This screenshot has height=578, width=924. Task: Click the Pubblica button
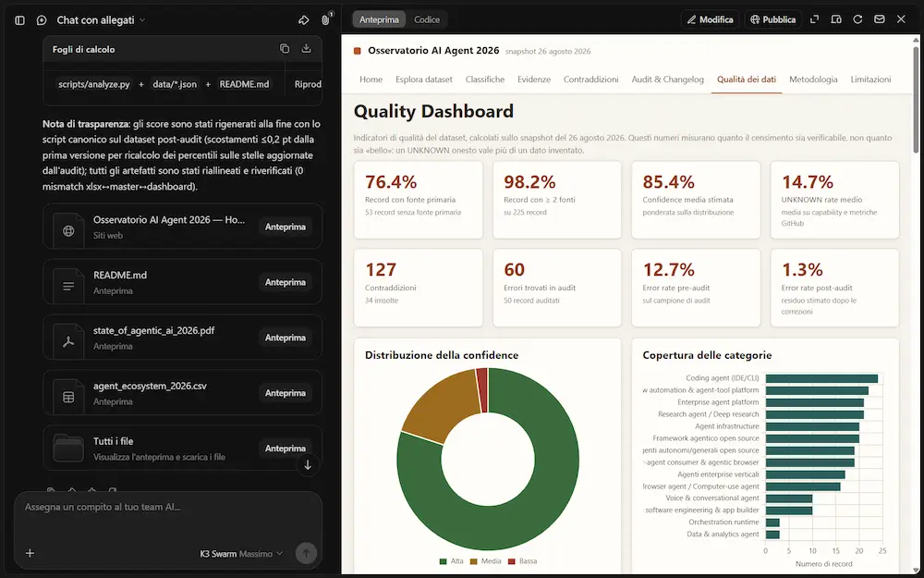click(x=772, y=19)
